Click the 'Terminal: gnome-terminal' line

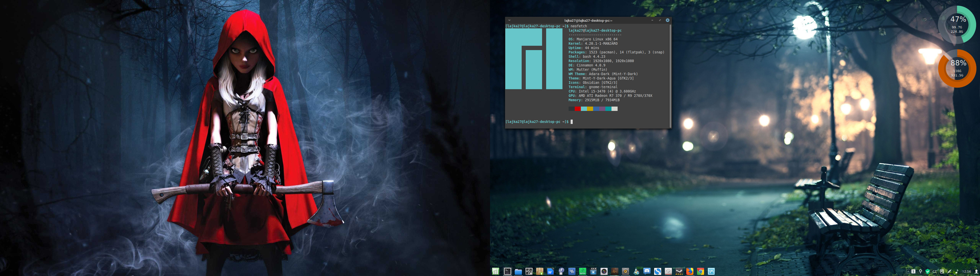click(593, 87)
